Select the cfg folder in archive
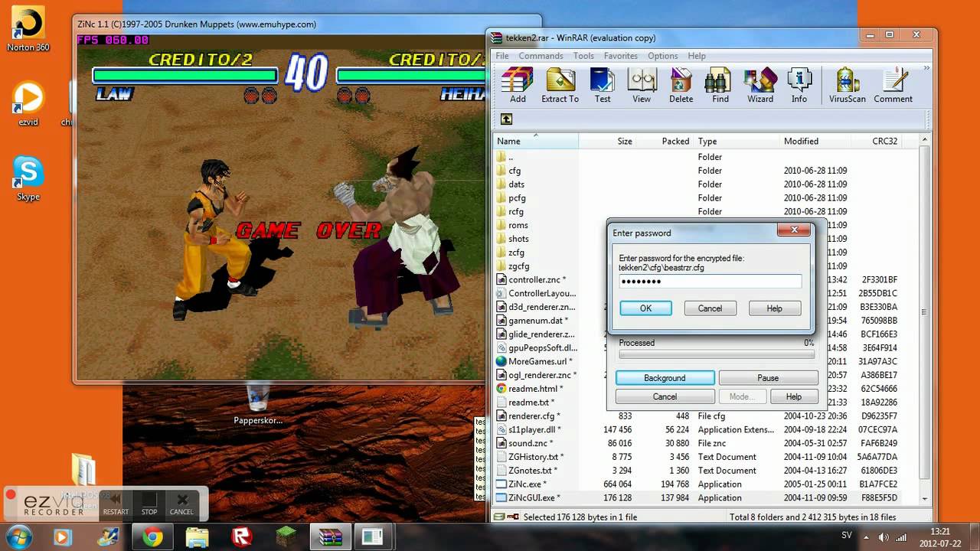Viewport: 980px width, 551px height. 514,171
